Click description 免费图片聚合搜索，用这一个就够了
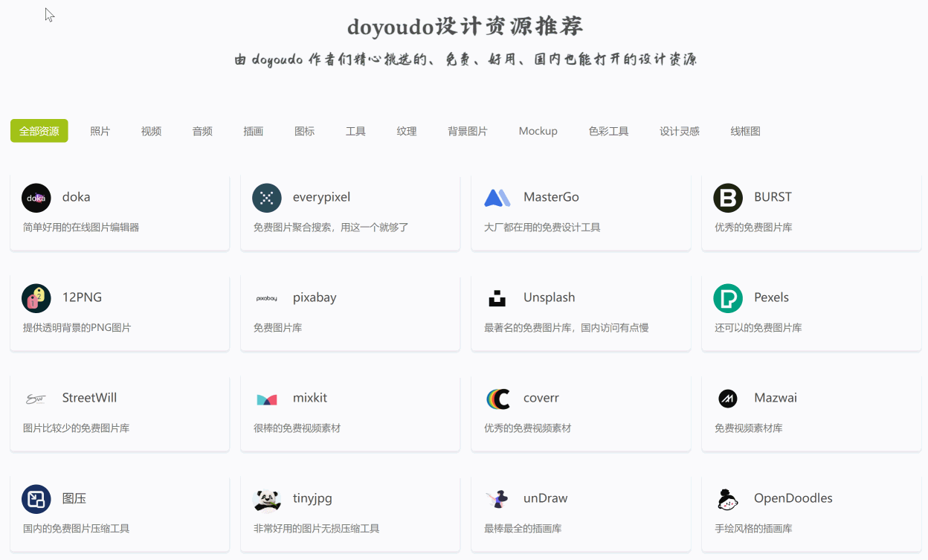This screenshot has height=560, width=928. tap(331, 228)
